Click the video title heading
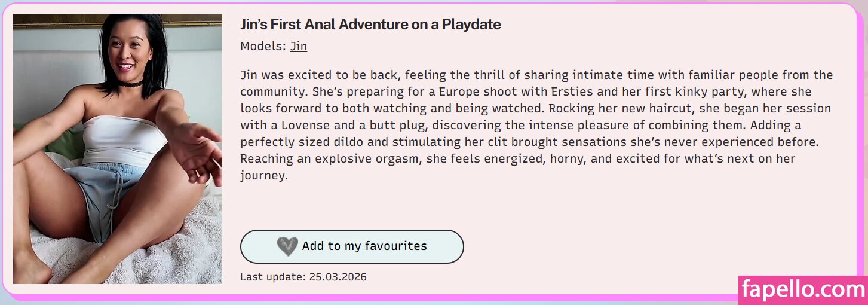 tap(370, 25)
